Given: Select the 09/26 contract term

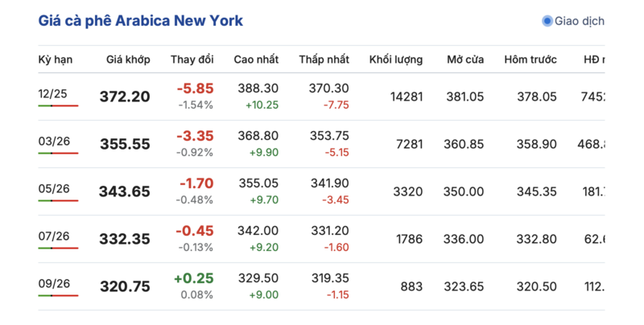Looking at the screenshot, I should point(55,283).
